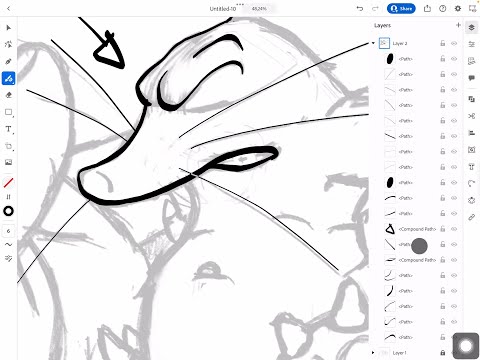480x360 pixels.
Task: Lock the Compound Path with triangle thumbnail
Action: 443,229
